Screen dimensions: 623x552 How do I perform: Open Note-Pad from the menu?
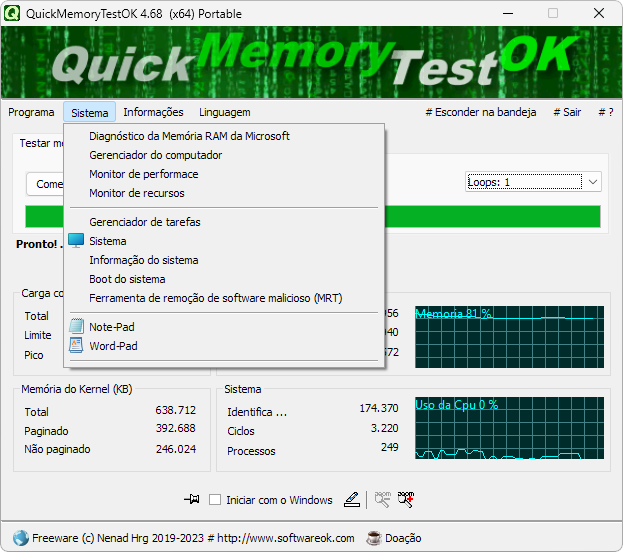224,327
